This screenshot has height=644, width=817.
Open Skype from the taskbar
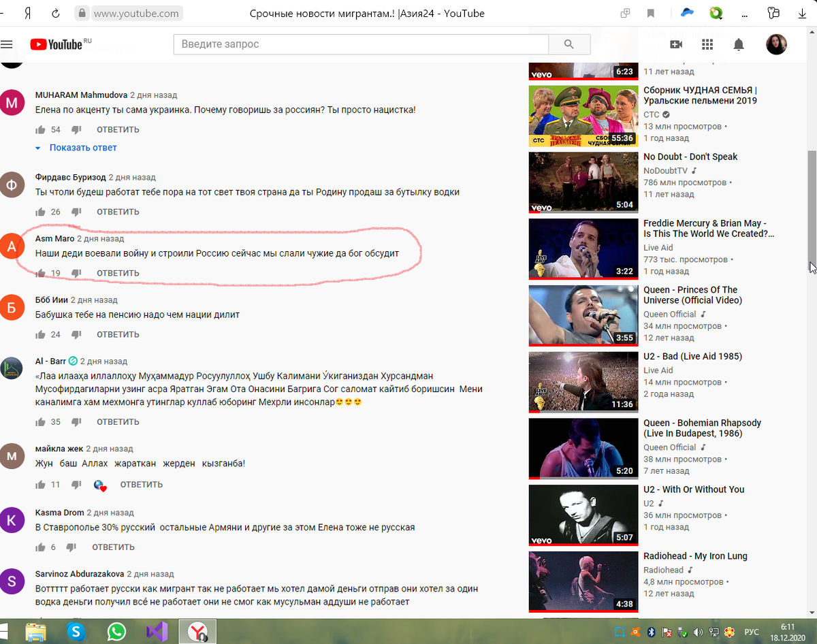tap(76, 631)
